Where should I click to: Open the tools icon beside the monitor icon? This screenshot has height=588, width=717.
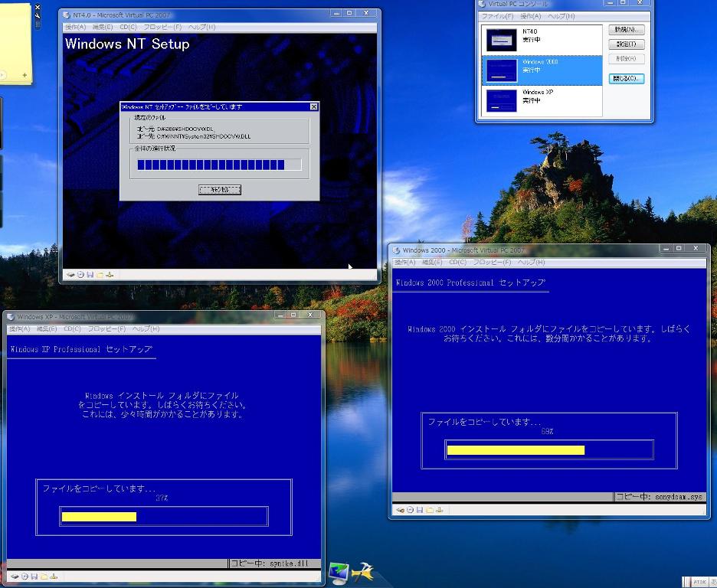pos(363,572)
